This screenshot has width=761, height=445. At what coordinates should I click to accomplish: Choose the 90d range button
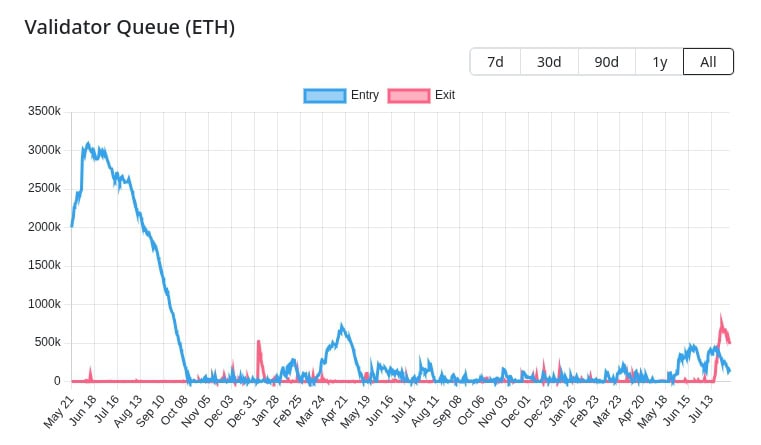click(606, 62)
